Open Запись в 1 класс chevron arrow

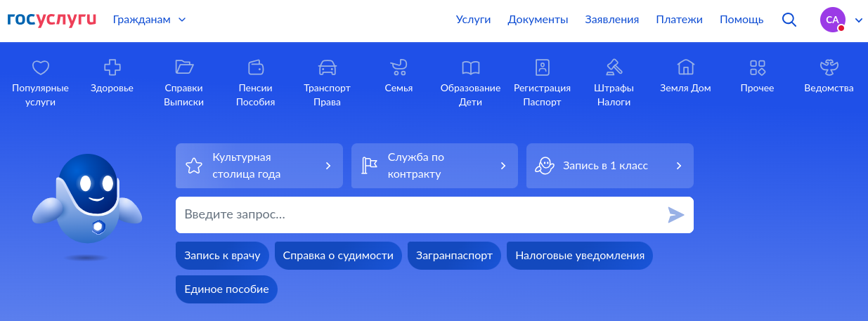click(x=679, y=166)
